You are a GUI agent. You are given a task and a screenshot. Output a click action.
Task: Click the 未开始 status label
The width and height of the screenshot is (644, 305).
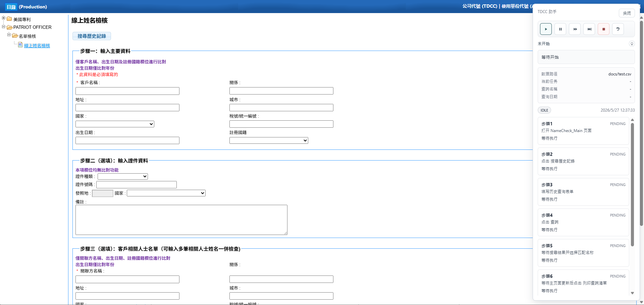pyautogui.click(x=543, y=44)
